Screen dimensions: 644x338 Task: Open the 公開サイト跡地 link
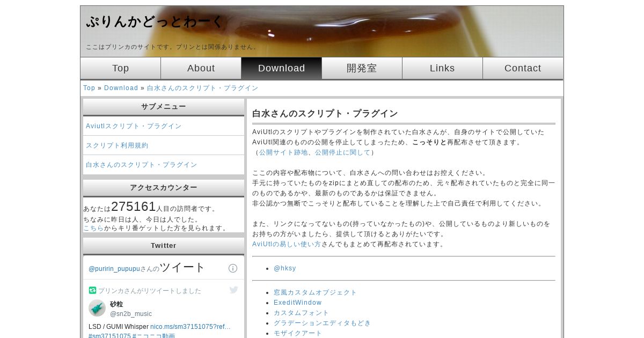pyautogui.click(x=283, y=152)
